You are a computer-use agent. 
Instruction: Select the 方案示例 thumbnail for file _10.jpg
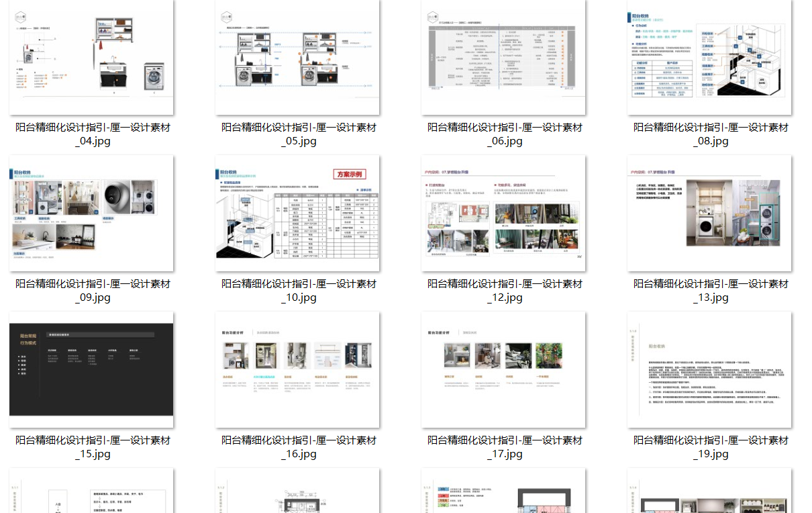pos(297,214)
